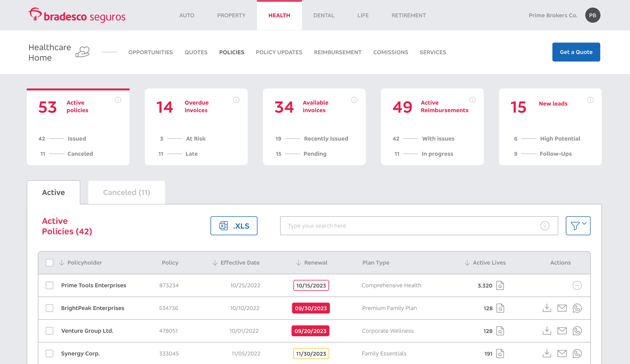
Task: Click the Bradesco Seguros logo
Action: click(x=77, y=15)
